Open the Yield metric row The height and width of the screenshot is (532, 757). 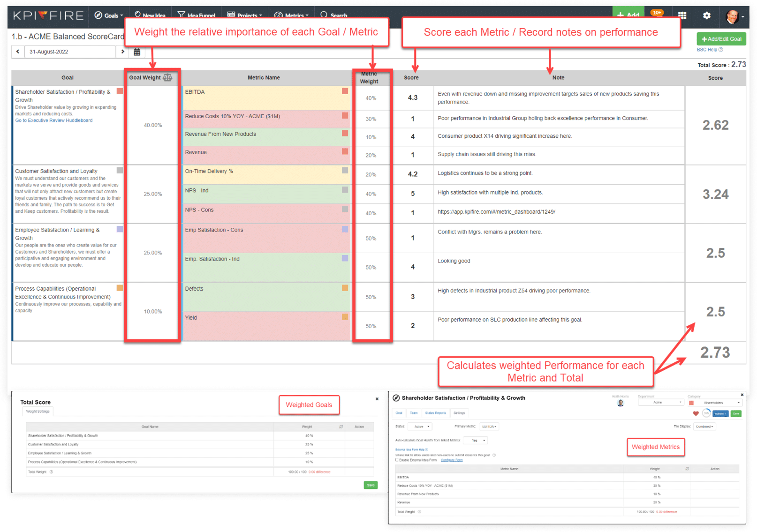click(x=266, y=326)
